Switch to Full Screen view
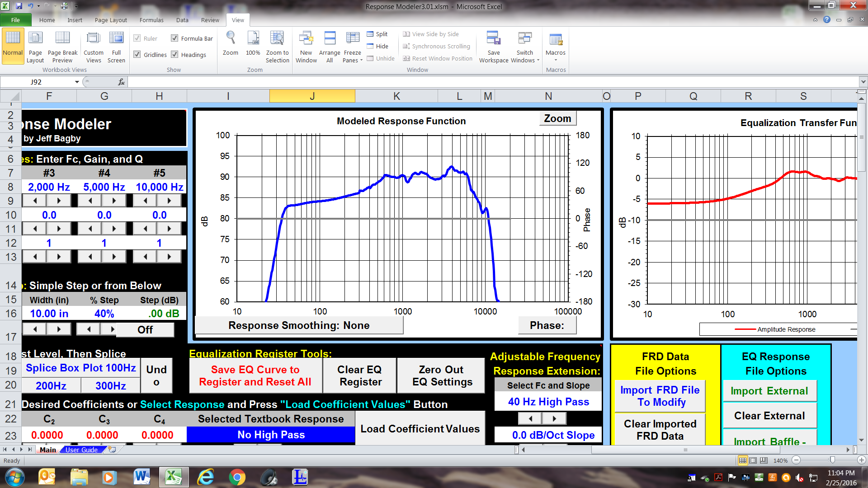 (116, 47)
